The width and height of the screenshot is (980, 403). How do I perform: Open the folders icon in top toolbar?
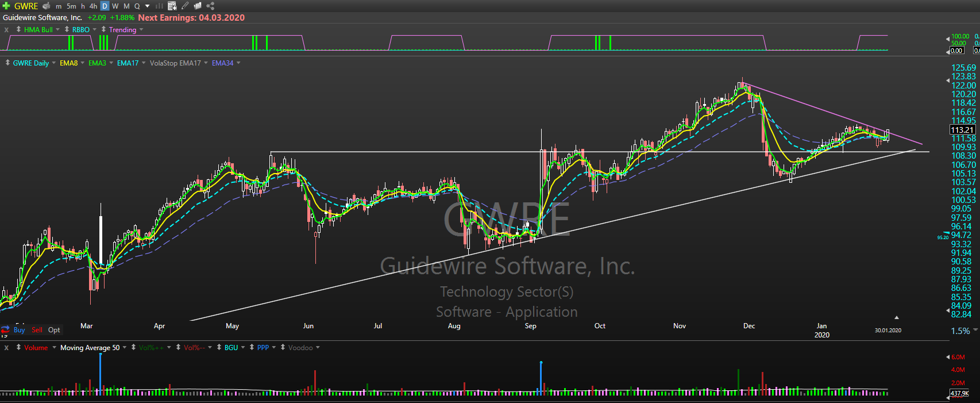click(198, 6)
